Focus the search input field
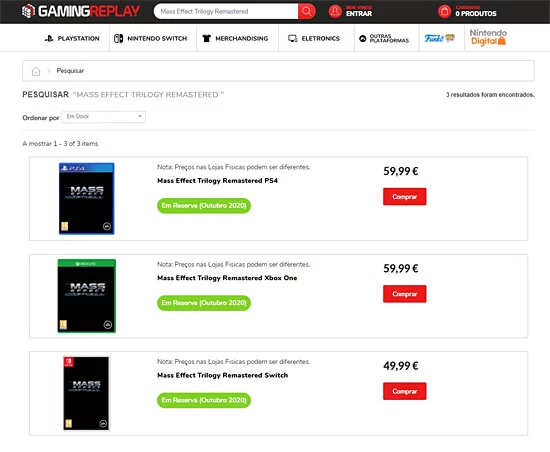The image size is (550, 452). tap(226, 11)
